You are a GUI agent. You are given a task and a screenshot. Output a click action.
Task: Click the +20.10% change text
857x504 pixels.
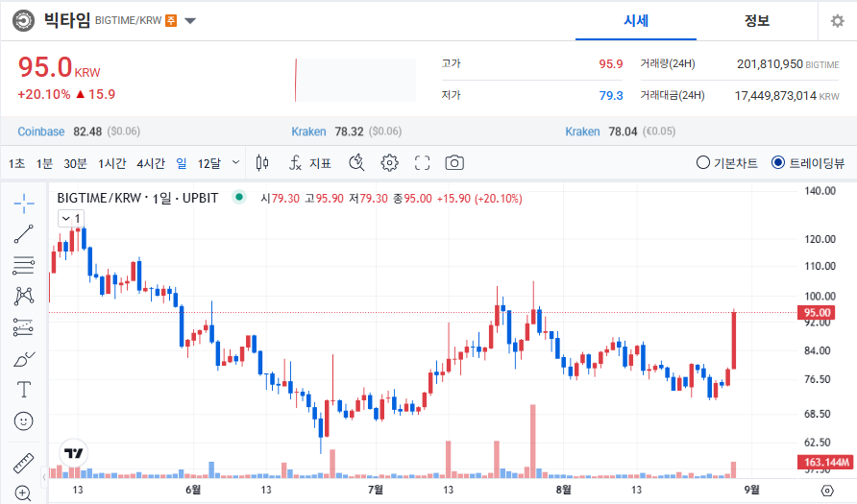pyautogui.click(x=44, y=94)
